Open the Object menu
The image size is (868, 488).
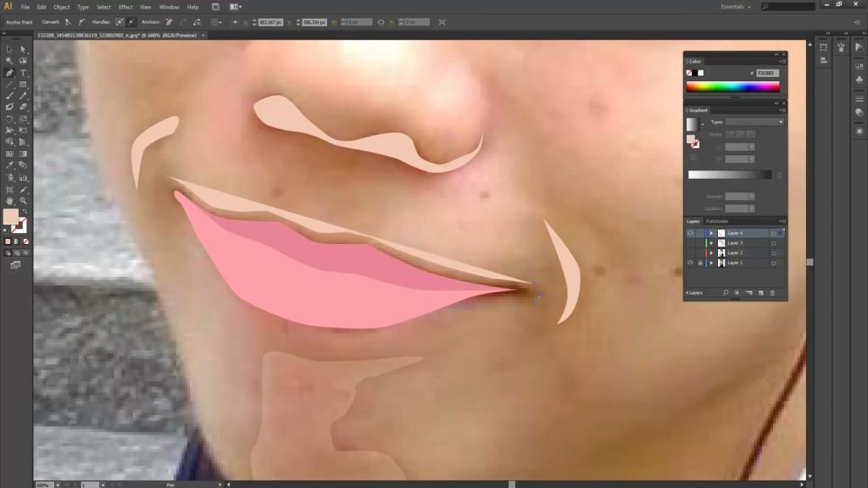click(61, 7)
